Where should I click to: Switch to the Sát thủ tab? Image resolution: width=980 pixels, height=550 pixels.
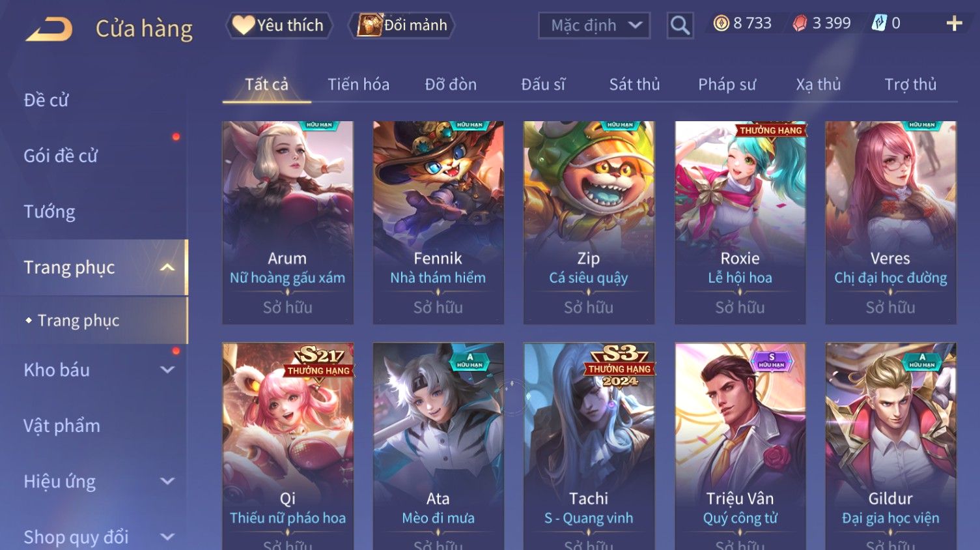(x=634, y=85)
